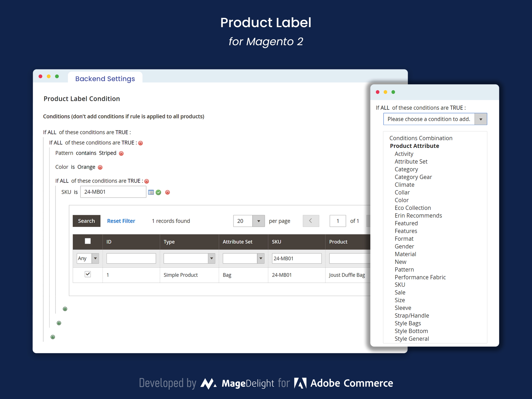
Task: Select 'Category Gear' attribute option
Action: [413, 177]
